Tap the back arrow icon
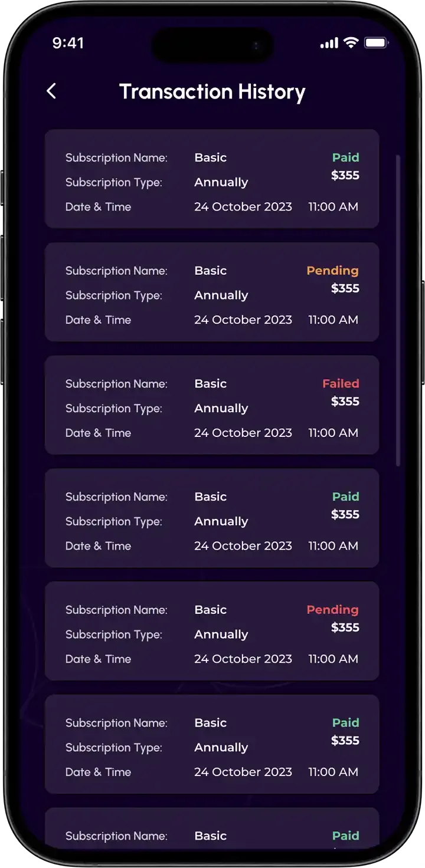 coord(51,91)
